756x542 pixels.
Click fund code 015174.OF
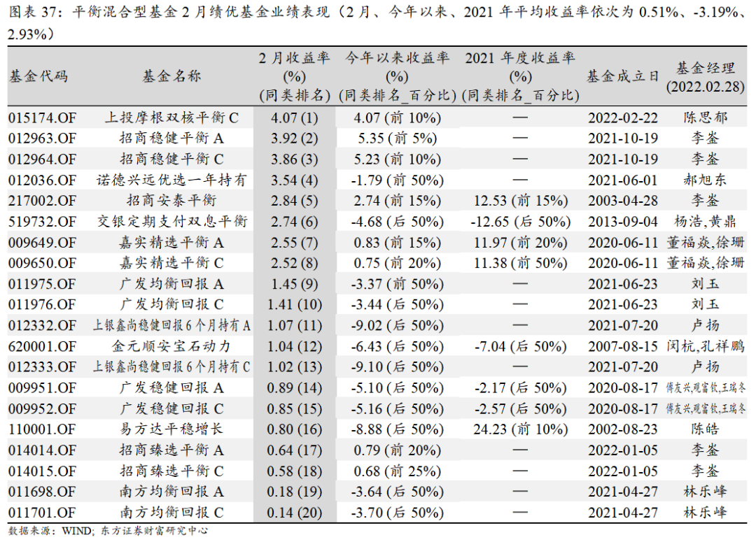(42, 118)
